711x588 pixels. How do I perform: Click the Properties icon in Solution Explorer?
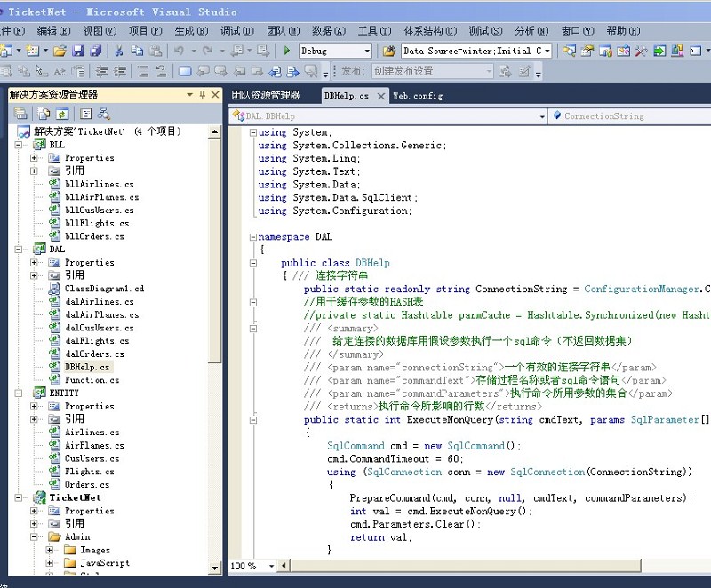tap(20, 114)
